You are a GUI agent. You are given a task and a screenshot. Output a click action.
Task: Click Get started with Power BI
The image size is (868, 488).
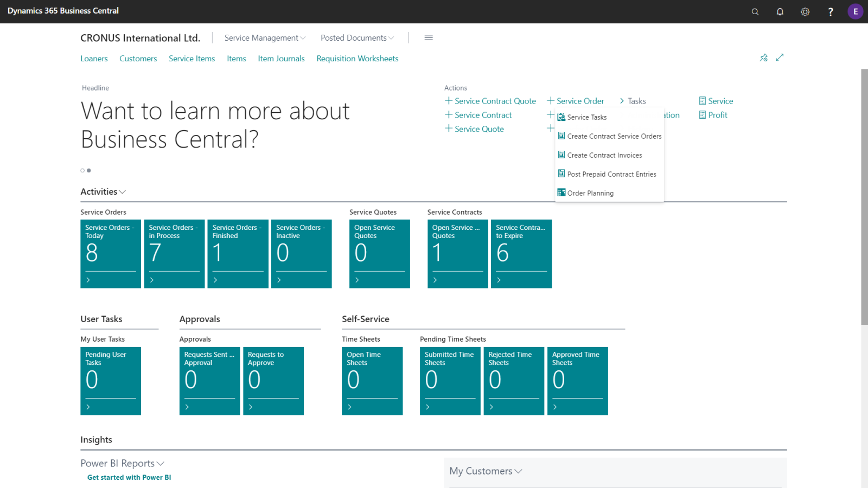129,478
